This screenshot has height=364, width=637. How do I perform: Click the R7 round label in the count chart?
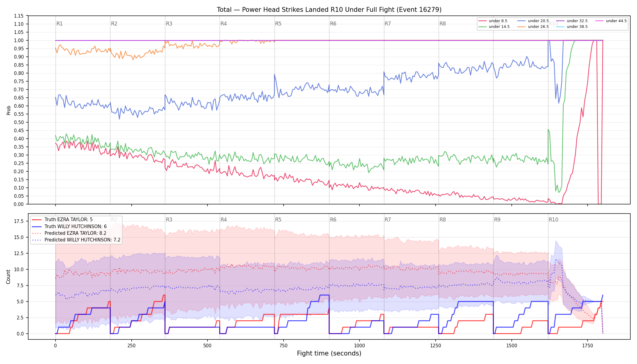tap(388, 220)
